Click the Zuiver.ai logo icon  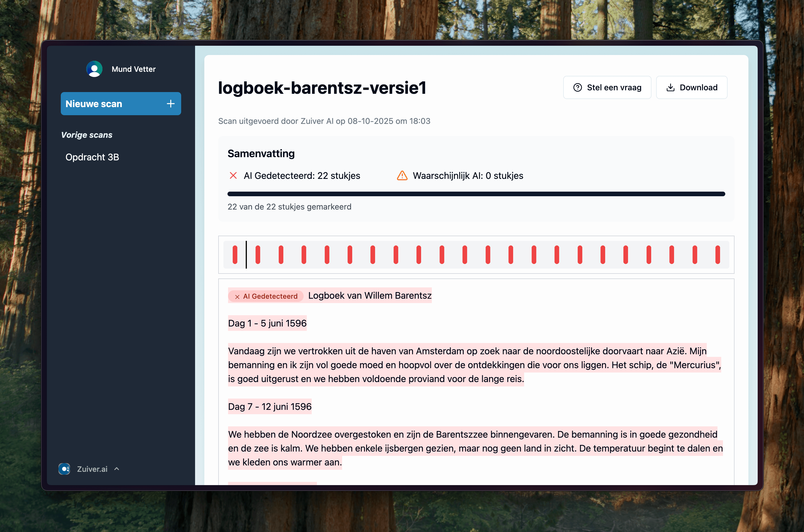(64, 469)
